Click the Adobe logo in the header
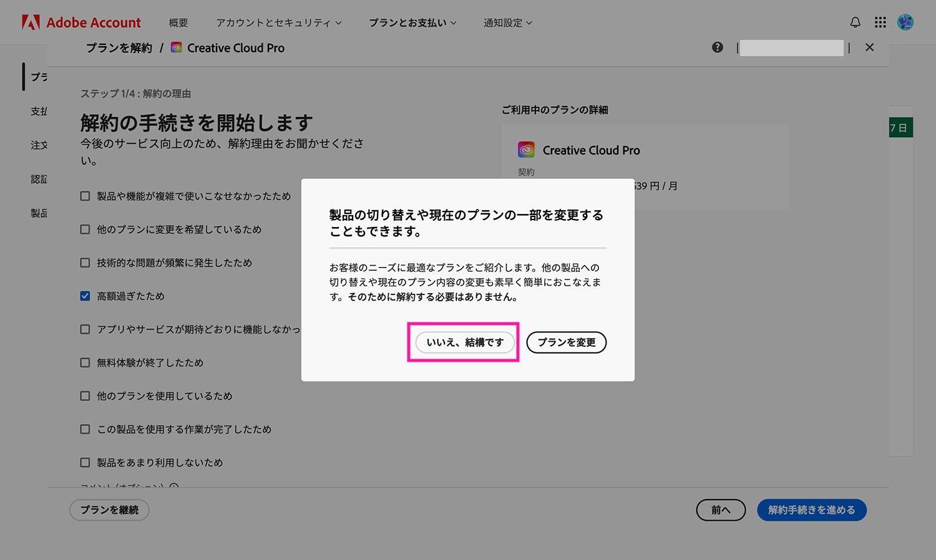The width and height of the screenshot is (936, 560). pos(29,22)
